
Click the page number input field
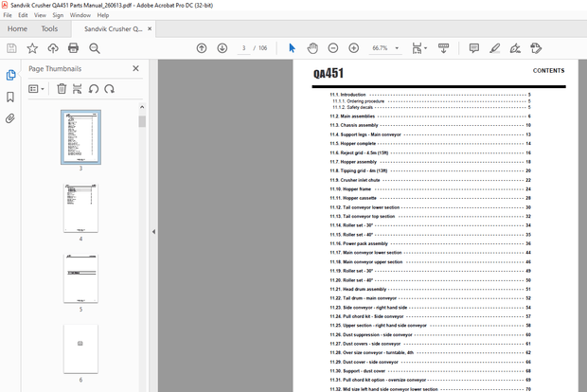coord(243,48)
